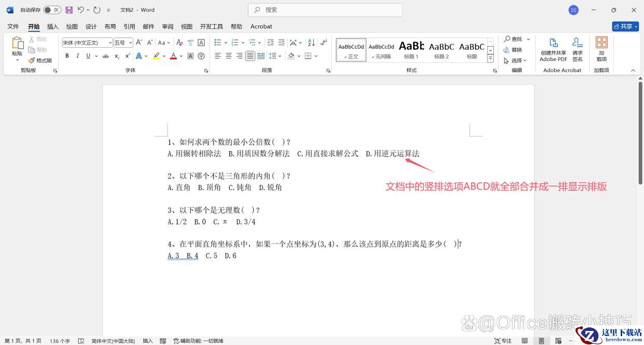Expand the styles gallery
The image size is (644, 345).
pos(491,59)
